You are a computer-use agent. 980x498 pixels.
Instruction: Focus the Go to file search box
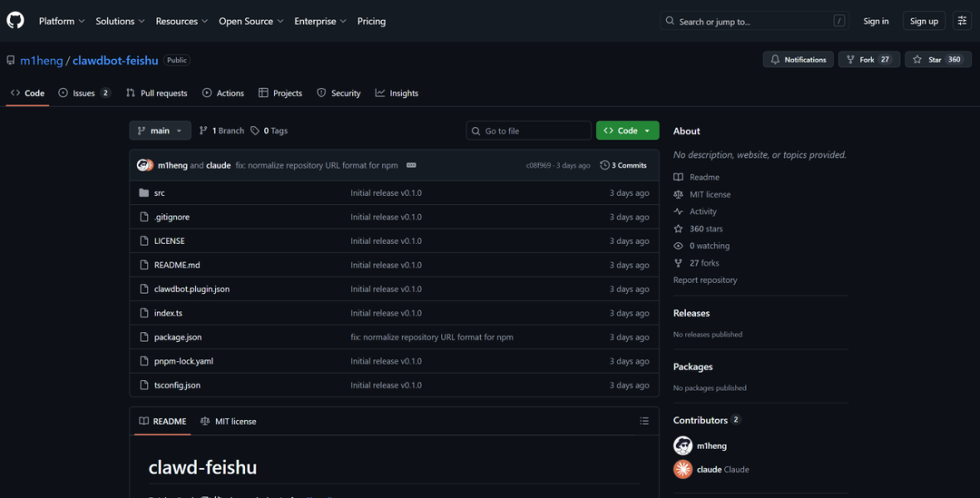pyautogui.click(x=528, y=131)
